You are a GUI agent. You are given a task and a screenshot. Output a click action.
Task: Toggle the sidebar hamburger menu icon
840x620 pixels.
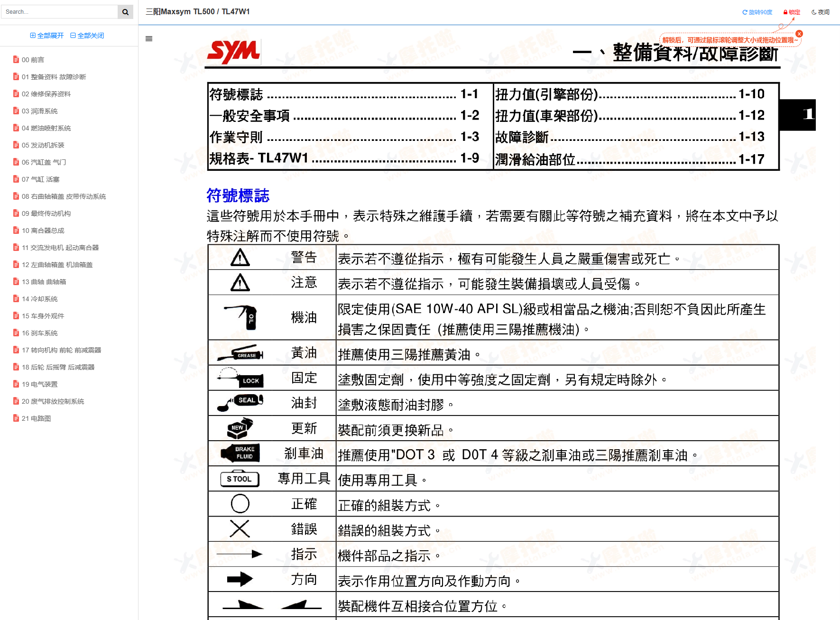(149, 39)
